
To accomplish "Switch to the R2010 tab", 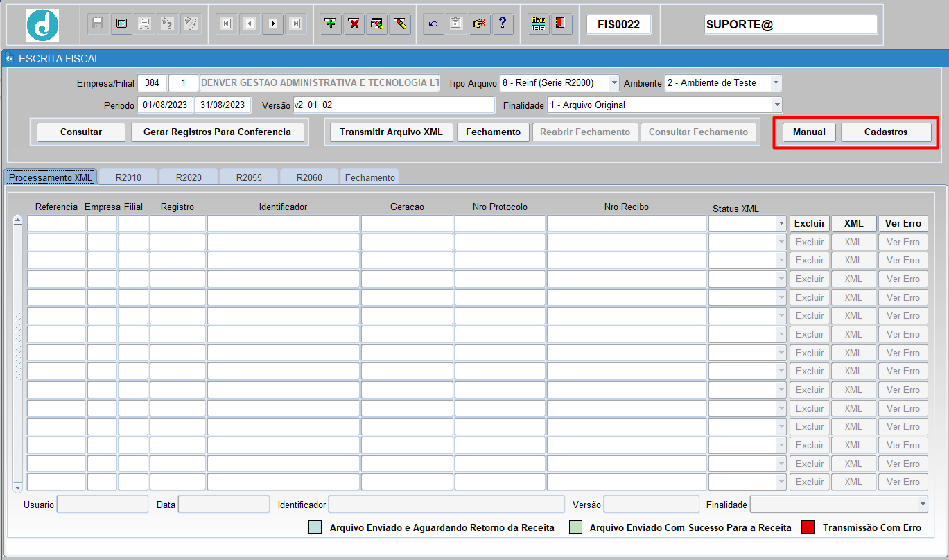I will tap(128, 177).
